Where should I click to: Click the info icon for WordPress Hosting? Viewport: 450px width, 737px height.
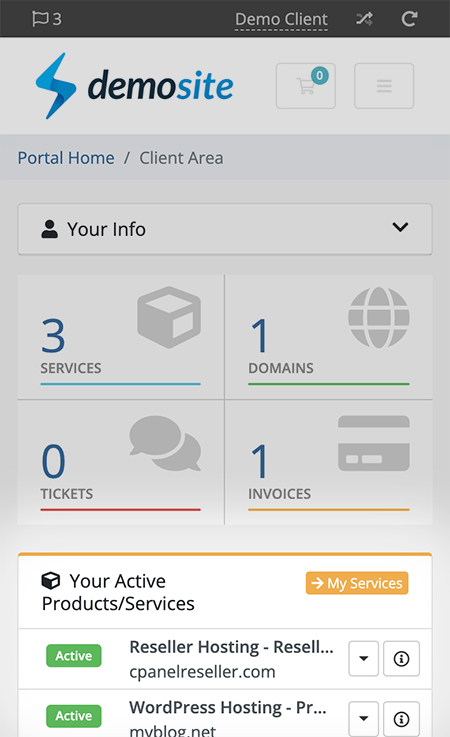(401, 719)
